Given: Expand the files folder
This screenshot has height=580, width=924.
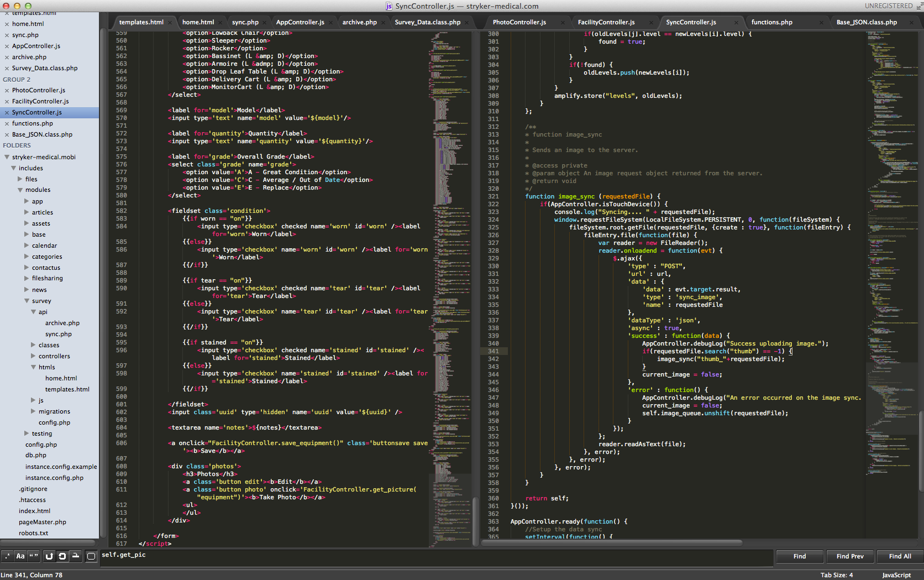Looking at the screenshot, I should click(20, 179).
